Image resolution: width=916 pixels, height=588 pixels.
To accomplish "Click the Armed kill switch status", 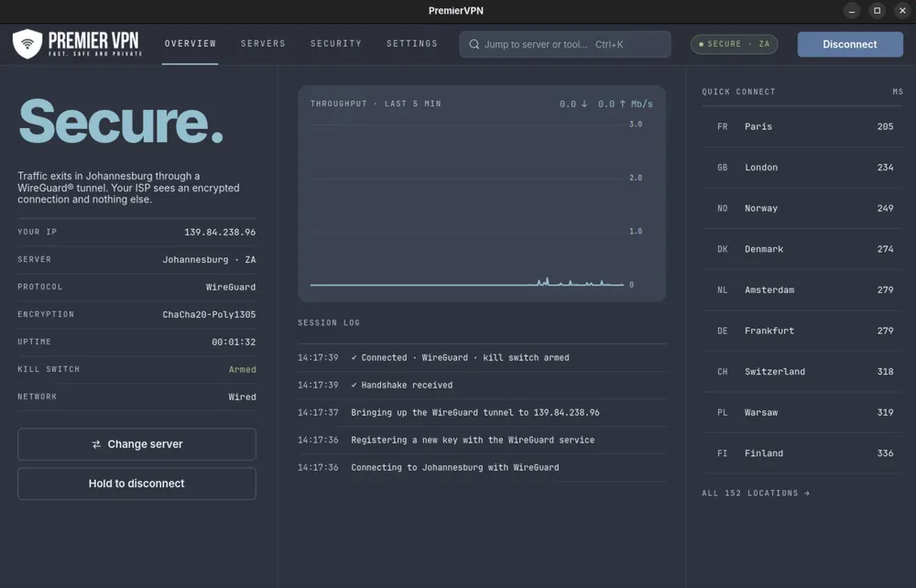I will [242, 370].
